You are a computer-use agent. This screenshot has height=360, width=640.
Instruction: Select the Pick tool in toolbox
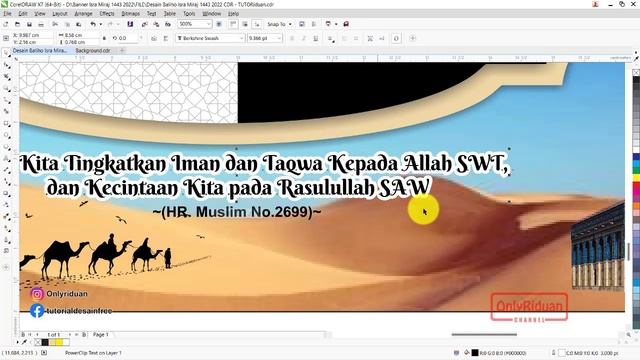[x=6, y=53]
